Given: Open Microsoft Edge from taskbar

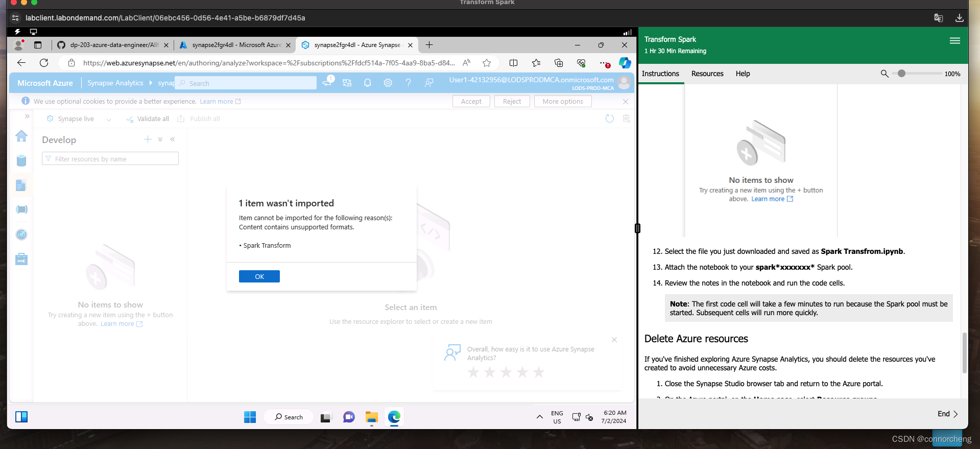Looking at the screenshot, I should (x=394, y=417).
